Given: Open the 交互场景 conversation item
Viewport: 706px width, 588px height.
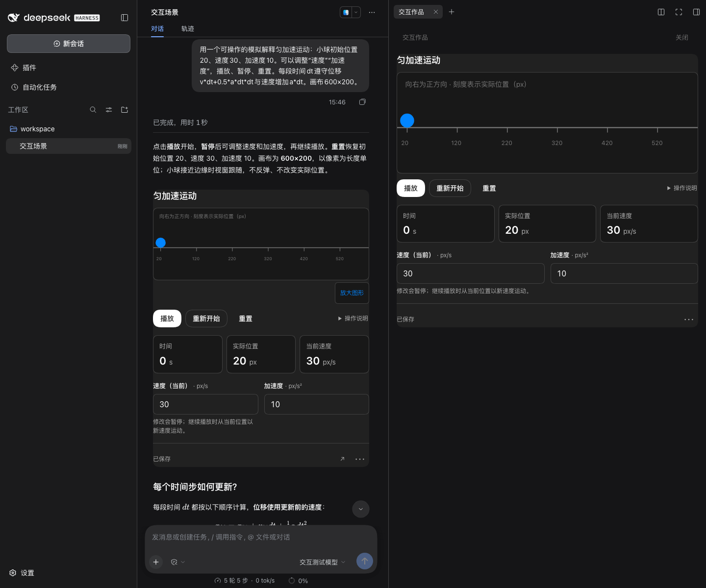Looking at the screenshot, I should coord(69,146).
